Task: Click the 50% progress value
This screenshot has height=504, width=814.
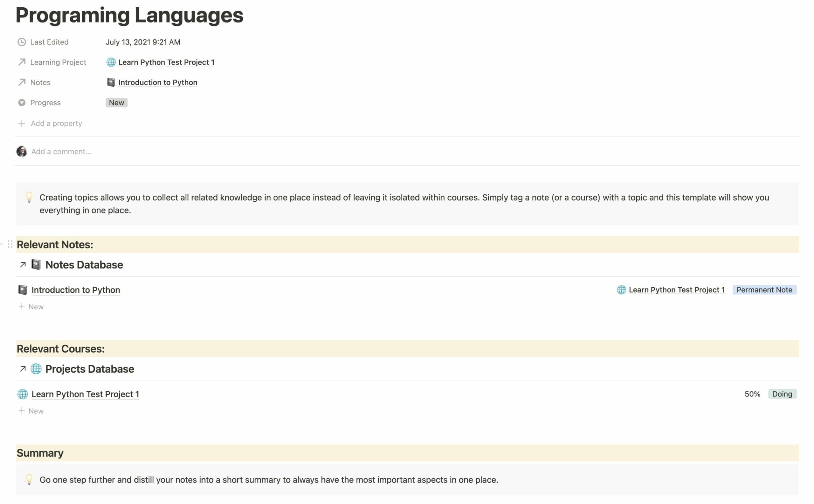Action: [752, 394]
